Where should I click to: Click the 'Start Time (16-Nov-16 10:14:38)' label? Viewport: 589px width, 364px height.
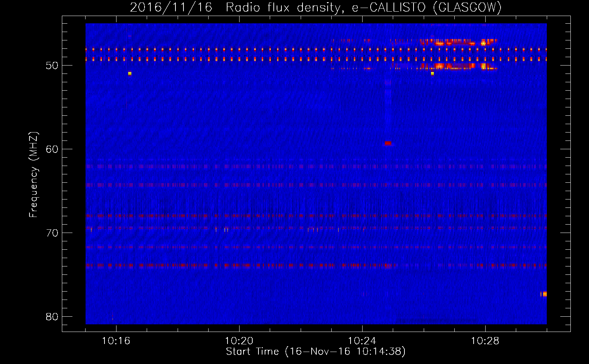pyautogui.click(x=316, y=352)
